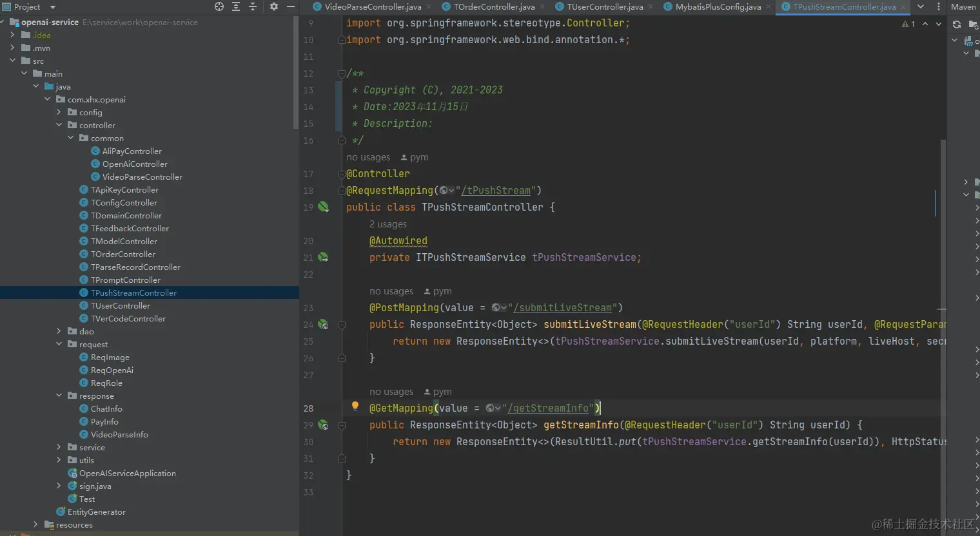Click the autowired dependency gutter icon on line 21
Image resolution: width=980 pixels, height=536 pixels.
point(323,257)
